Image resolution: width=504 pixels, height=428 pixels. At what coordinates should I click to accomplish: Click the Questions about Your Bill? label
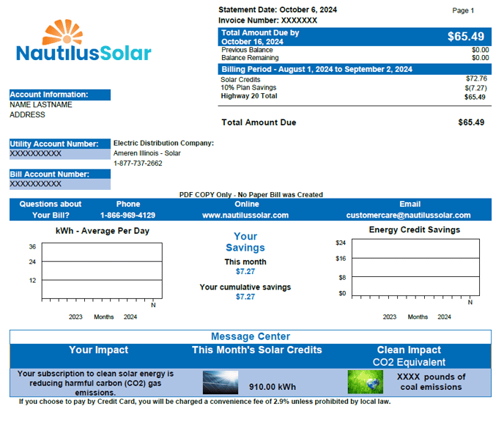pyautogui.click(x=51, y=210)
